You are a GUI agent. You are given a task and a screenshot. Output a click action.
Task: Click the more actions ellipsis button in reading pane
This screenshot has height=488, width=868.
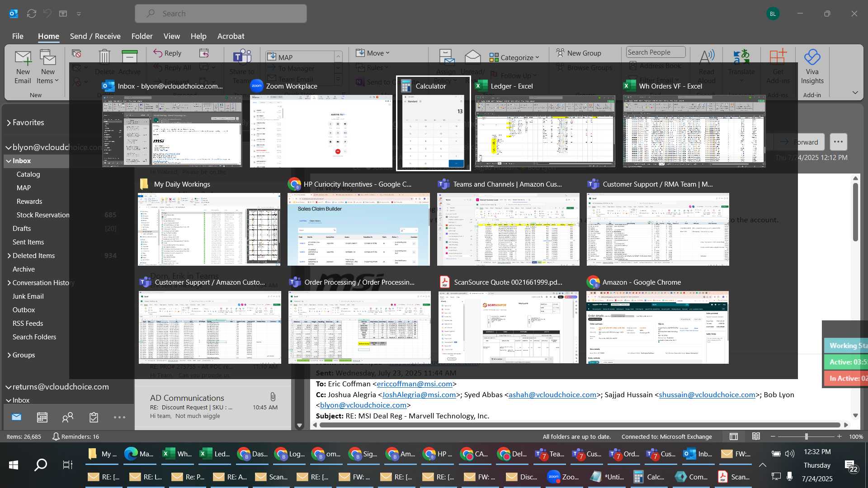[838, 142]
